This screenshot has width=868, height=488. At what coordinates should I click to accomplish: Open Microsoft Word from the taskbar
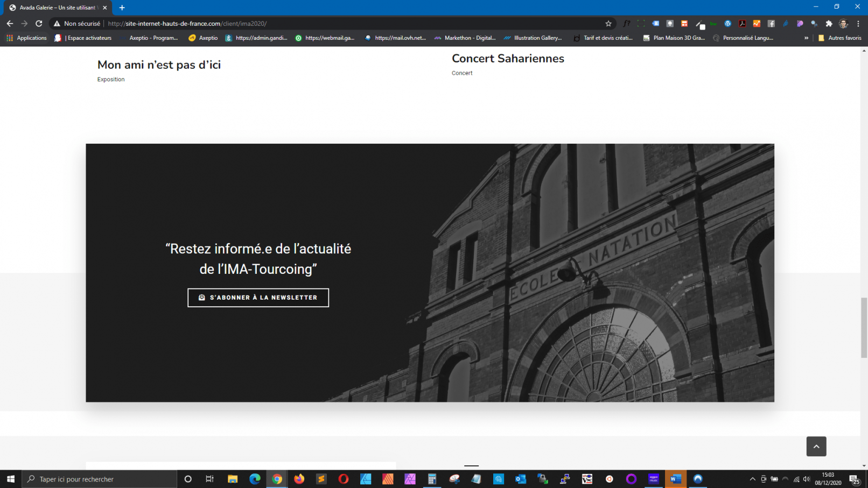tap(675, 479)
